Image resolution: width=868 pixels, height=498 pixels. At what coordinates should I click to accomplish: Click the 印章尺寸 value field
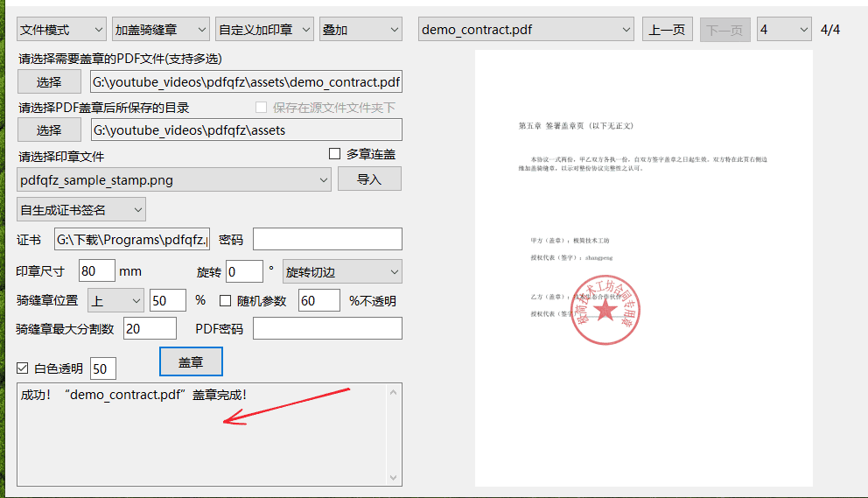coord(97,271)
